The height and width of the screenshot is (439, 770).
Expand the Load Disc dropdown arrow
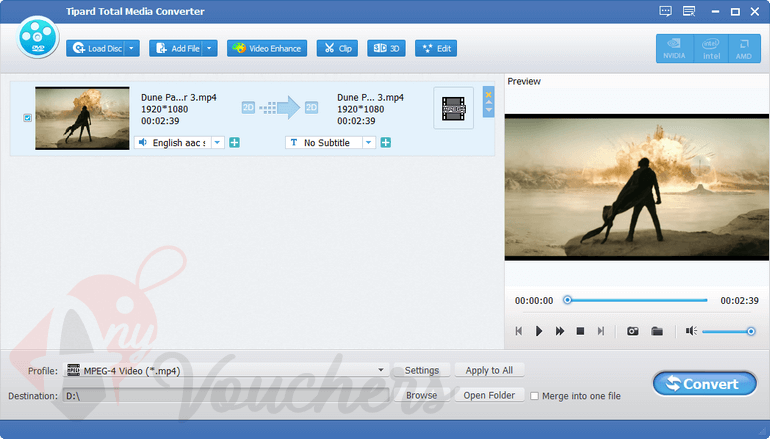coord(132,48)
